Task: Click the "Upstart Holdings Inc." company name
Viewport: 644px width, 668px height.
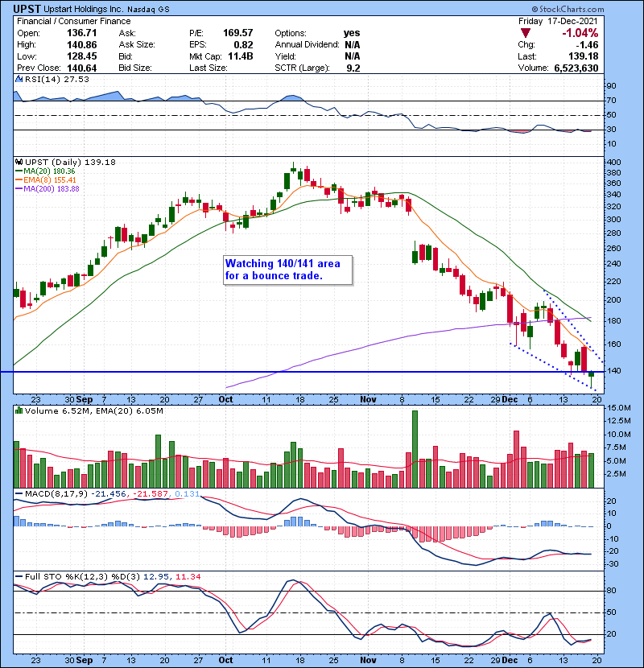Action: coord(84,9)
